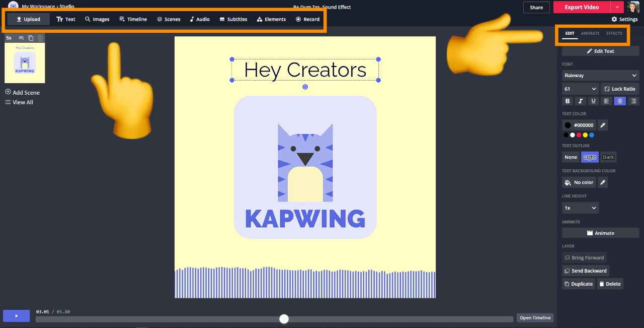Choose the black preset color swatch
The width and height of the screenshot is (644, 328).
click(x=566, y=135)
